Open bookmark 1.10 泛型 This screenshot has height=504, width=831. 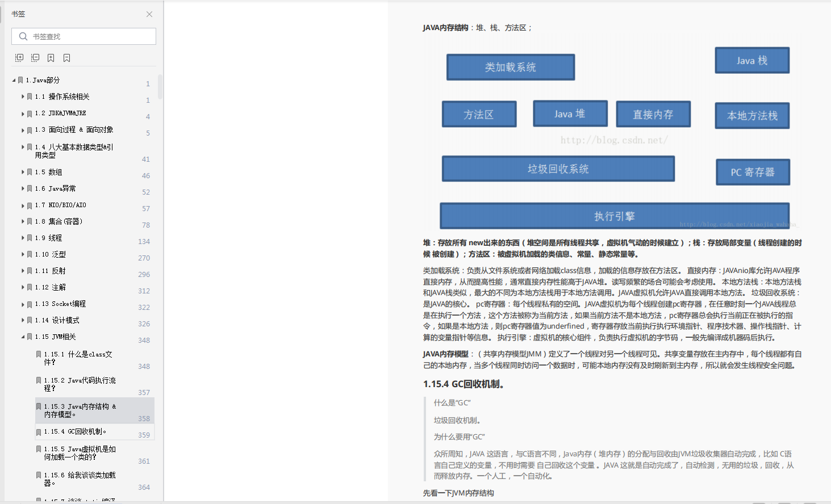pos(50,254)
